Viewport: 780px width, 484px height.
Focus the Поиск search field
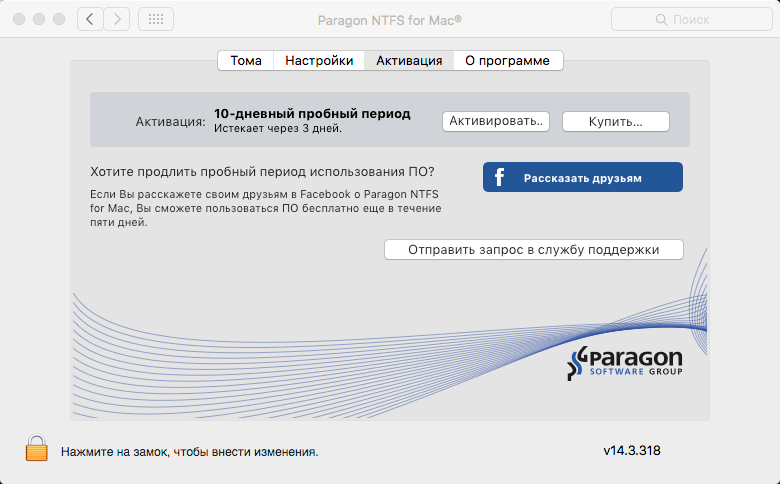(691, 19)
